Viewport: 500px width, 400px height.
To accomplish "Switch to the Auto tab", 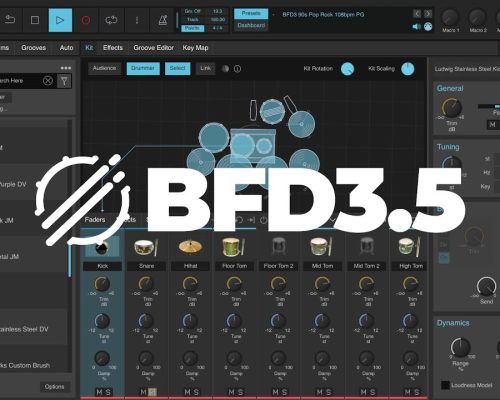I will click(66, 48).
